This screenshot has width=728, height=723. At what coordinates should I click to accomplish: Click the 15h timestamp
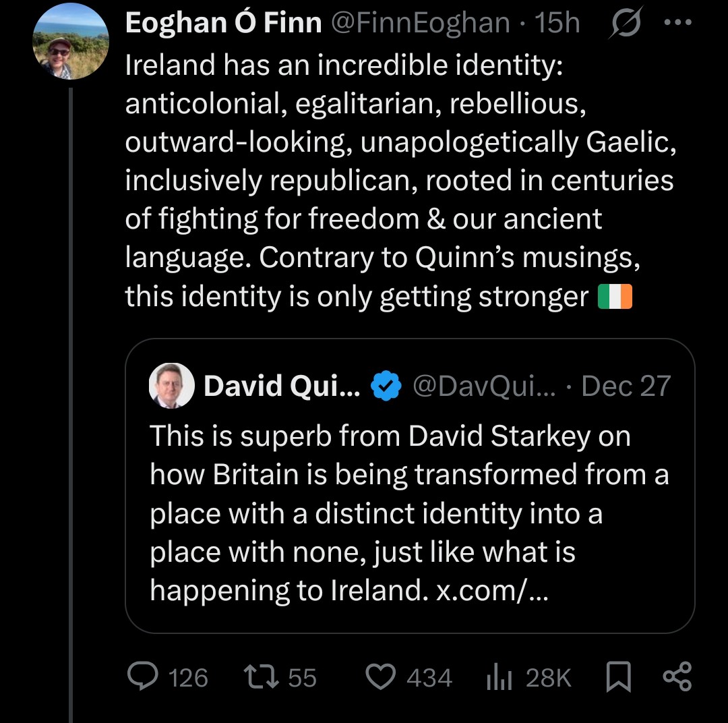(x=557, y=24)
